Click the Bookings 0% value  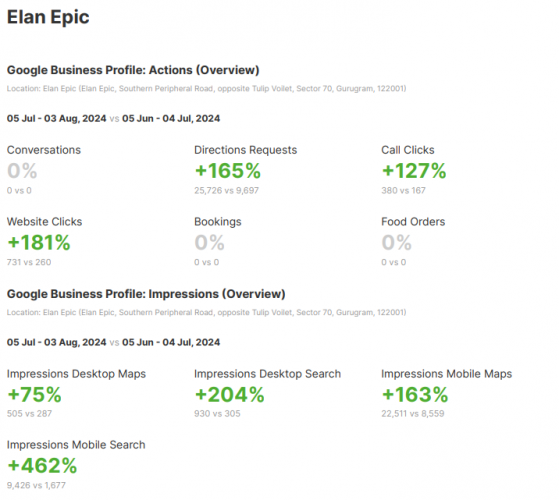pyautogui.click(x=209, y=243)
